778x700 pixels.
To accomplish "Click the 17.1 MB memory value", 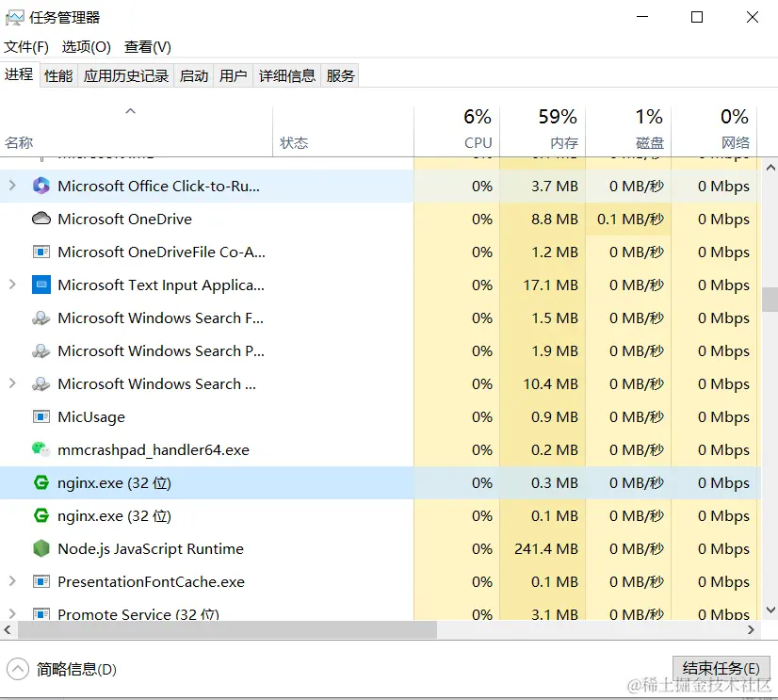I will coord(551,285).
